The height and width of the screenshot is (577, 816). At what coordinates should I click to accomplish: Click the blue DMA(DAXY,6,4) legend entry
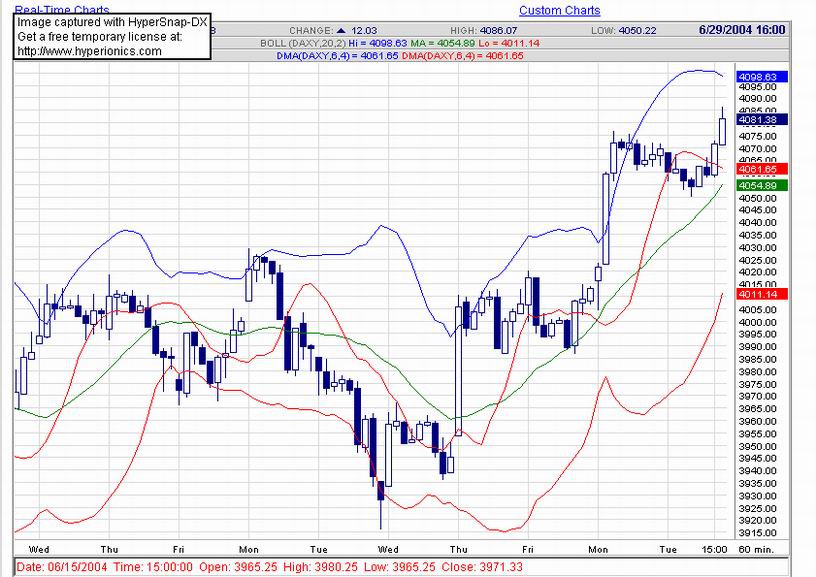(338, 56)
